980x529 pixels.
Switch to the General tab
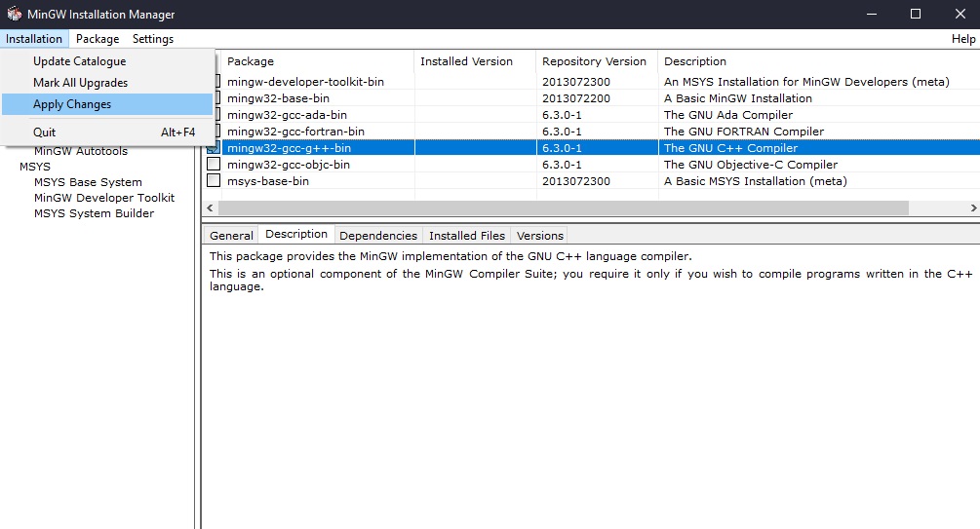pyautogui.click(x=231, y=236)
